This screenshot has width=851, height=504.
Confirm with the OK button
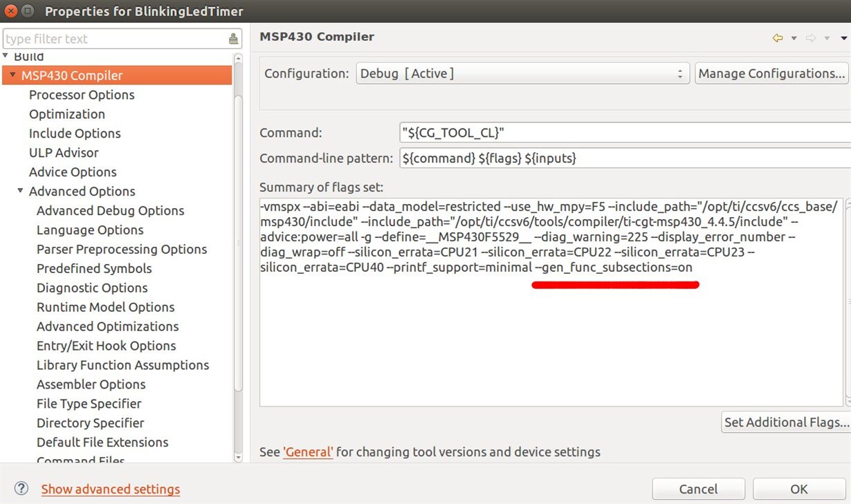tap(799, 489)
